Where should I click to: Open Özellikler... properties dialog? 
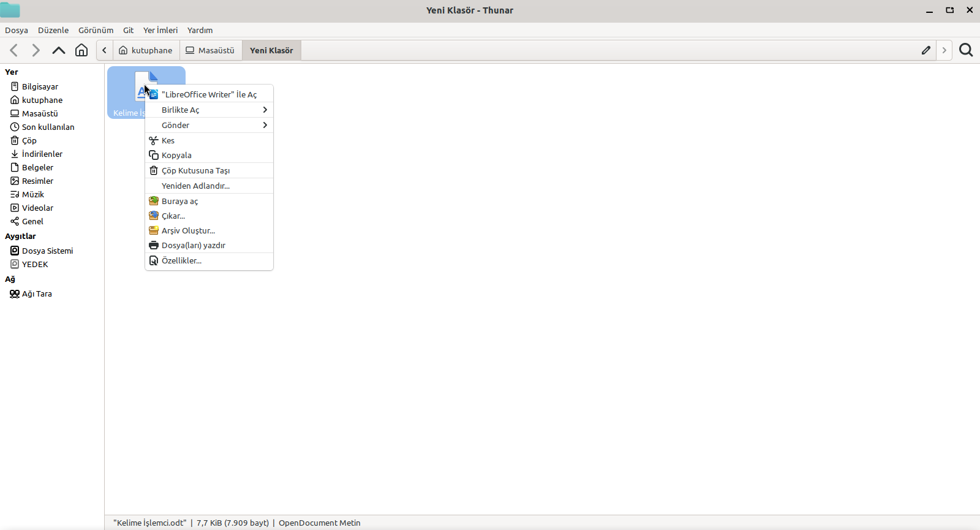click(x=181, y=260)
